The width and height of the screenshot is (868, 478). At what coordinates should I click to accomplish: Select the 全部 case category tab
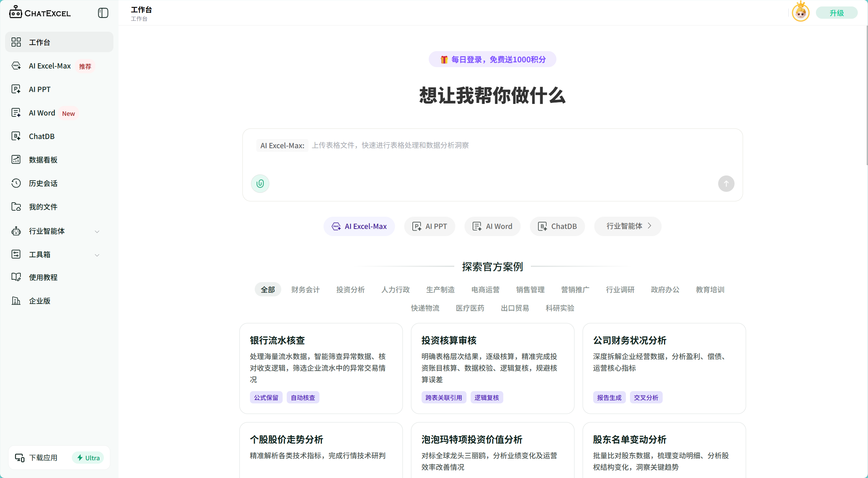268,290
